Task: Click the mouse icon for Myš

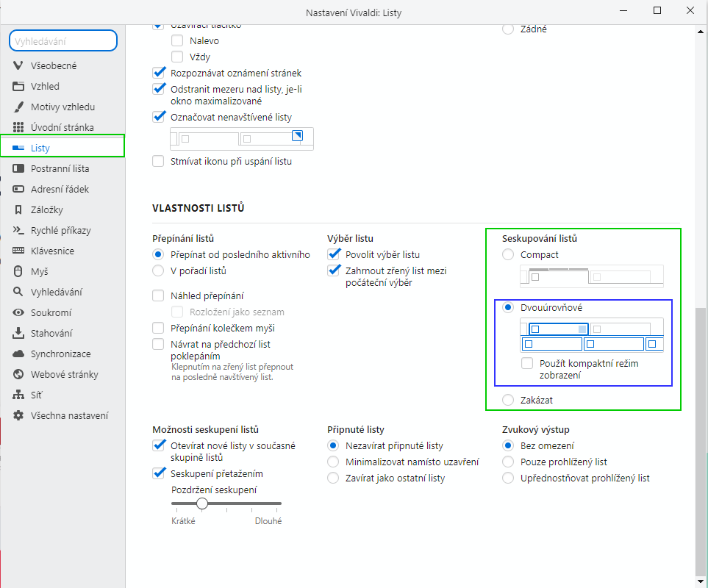Action: [x=18, y=271]
